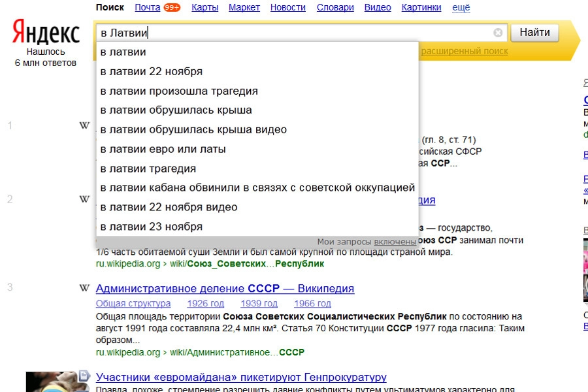Click the Wikipedia icon beside result 3

pyautogui.click(x=84, y=288)
